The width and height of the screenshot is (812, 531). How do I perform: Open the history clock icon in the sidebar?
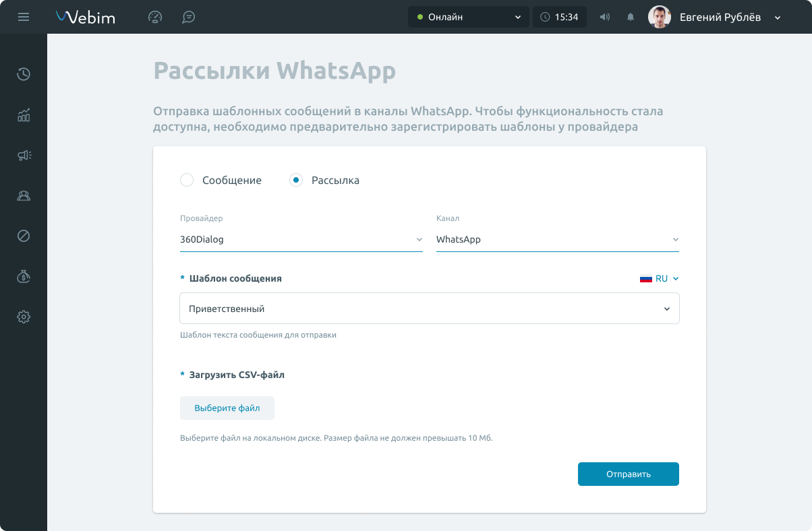point(24,74)
